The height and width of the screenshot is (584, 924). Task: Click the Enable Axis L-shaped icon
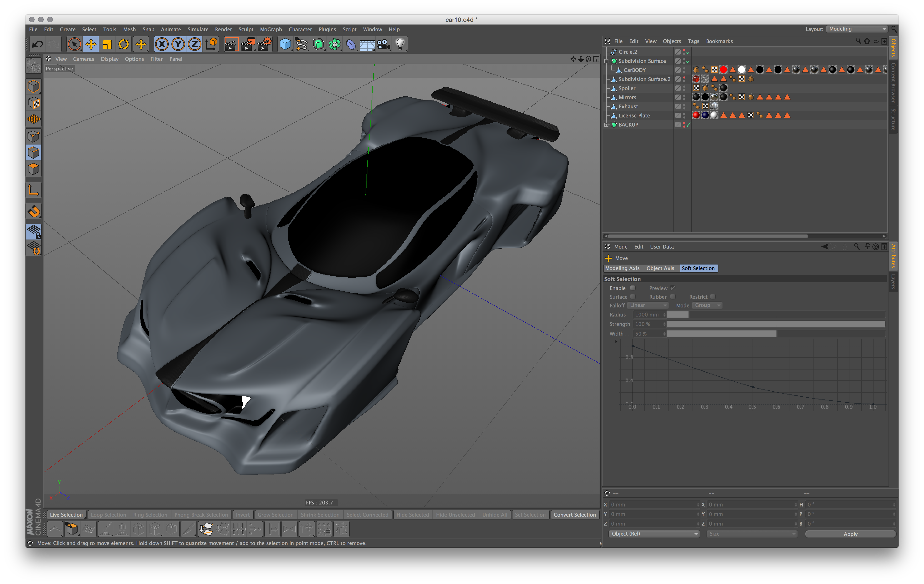(x=34, y=190)
